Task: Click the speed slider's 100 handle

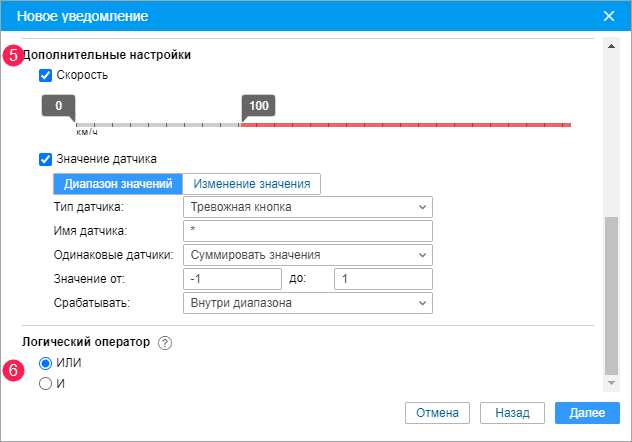Action: tap(258, 106)
